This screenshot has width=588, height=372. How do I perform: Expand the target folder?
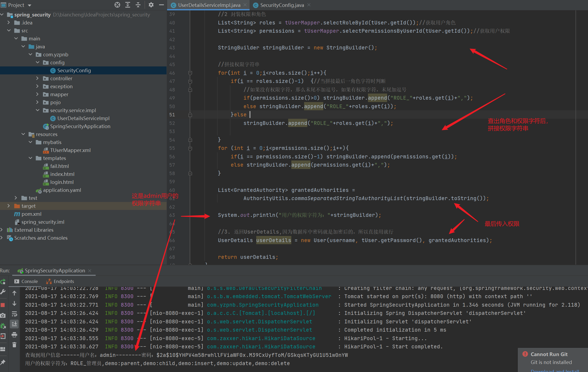coord(8,206)
